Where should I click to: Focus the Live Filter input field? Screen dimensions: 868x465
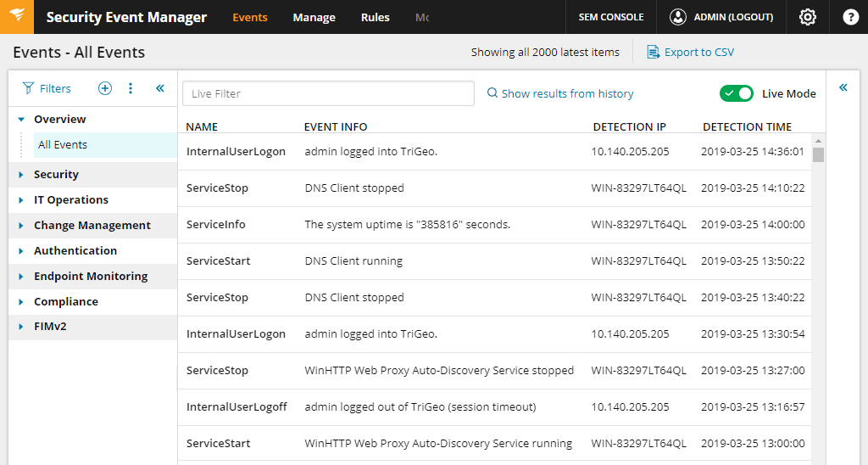[328, 93]
